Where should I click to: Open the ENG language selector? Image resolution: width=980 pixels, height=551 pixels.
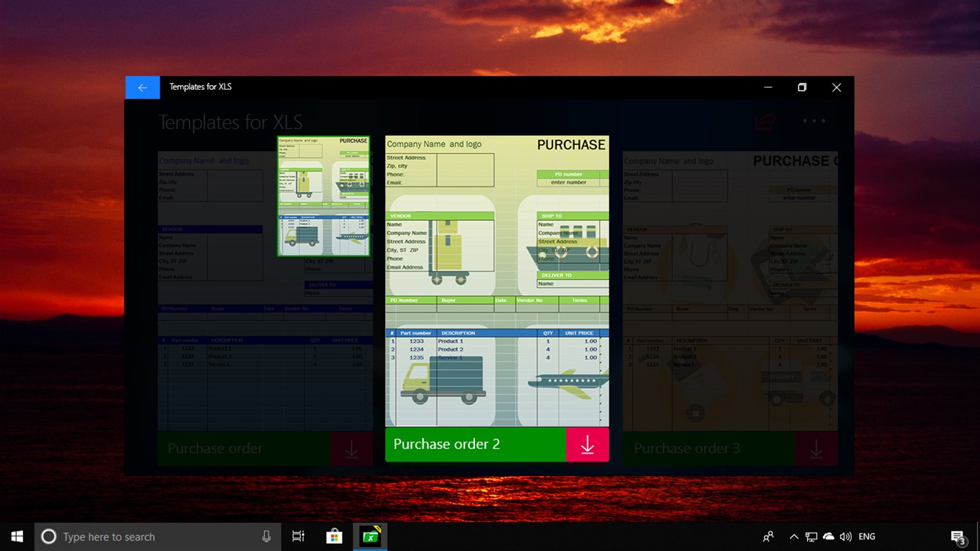point(867,536)
